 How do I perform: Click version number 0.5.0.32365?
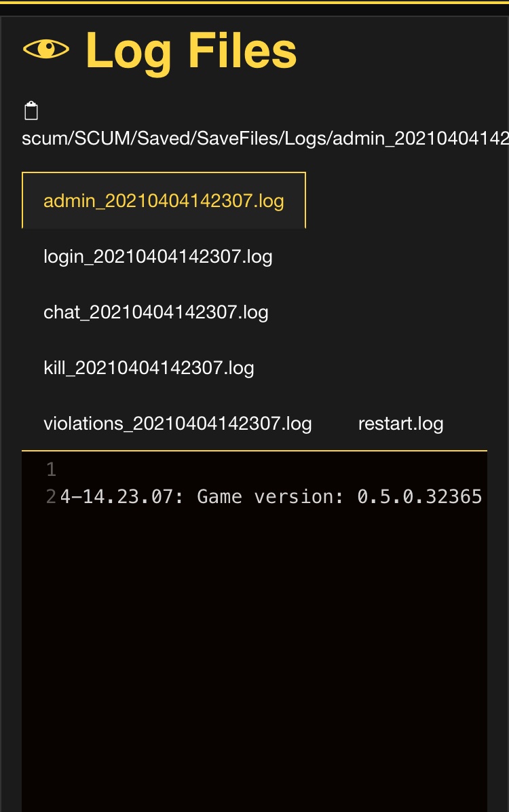[x=420, y=496]
